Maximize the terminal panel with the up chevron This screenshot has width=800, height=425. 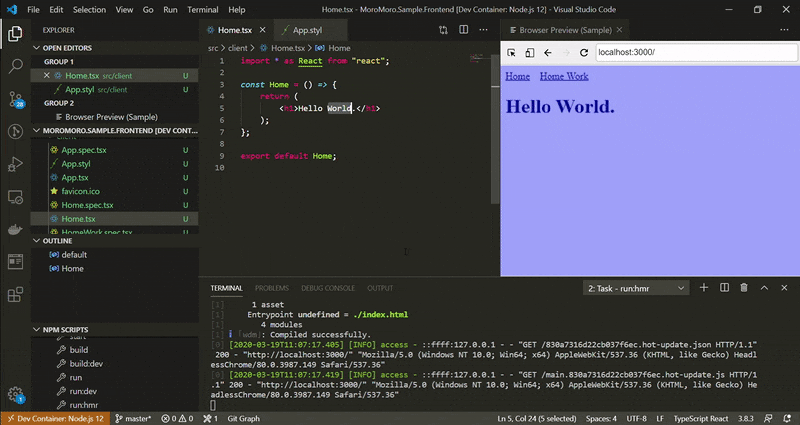[765, 288]
